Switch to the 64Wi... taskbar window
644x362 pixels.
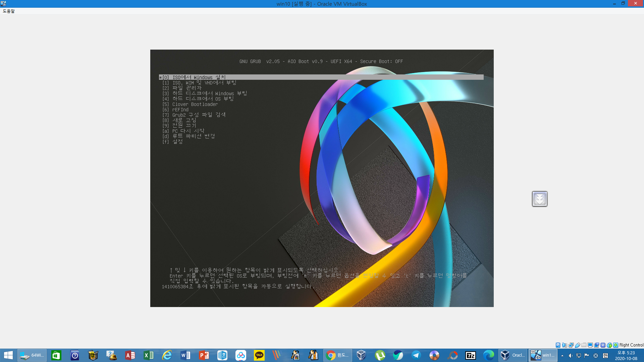[x=32, y=355]
